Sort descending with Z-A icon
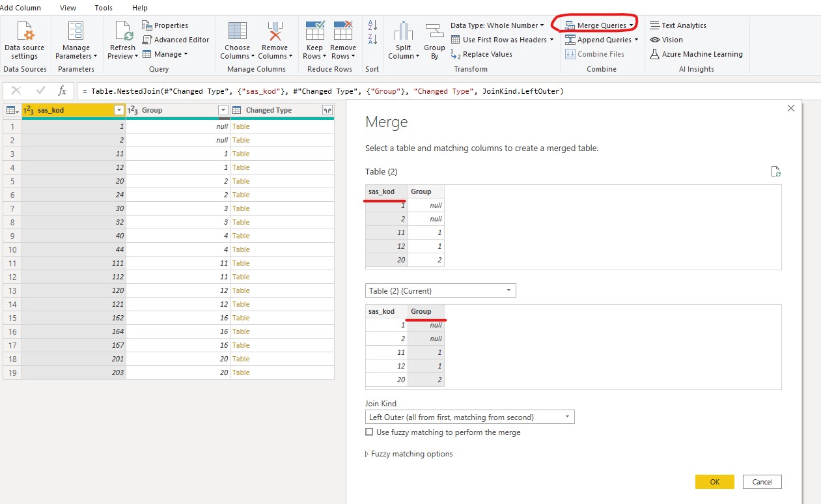The height and width of the screenshot is (504, 821). click(372, 40)
